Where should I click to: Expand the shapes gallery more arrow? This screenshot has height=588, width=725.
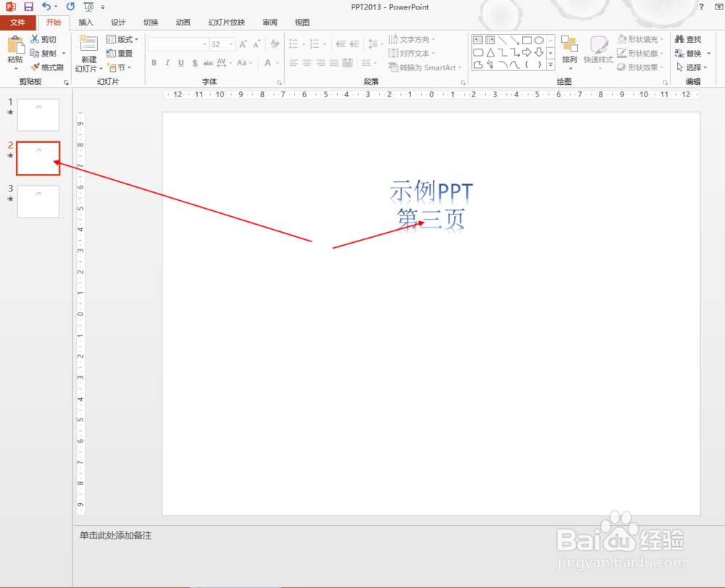point(550,65)
